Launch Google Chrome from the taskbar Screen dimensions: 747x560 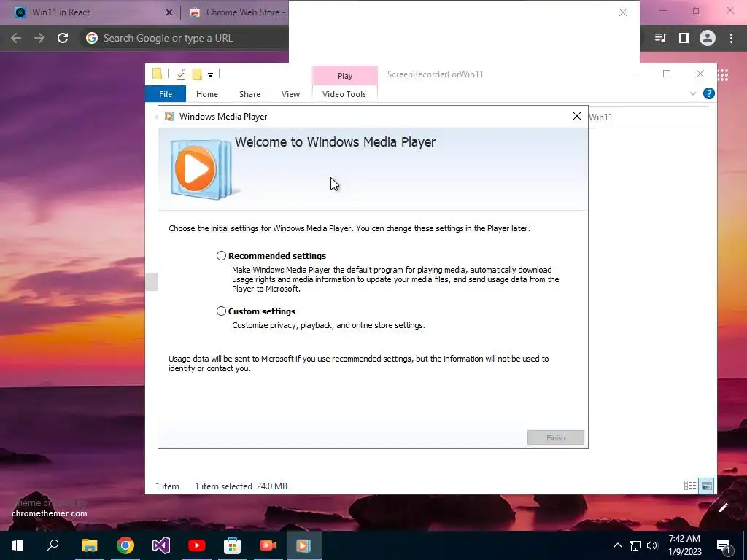point(125,545)
